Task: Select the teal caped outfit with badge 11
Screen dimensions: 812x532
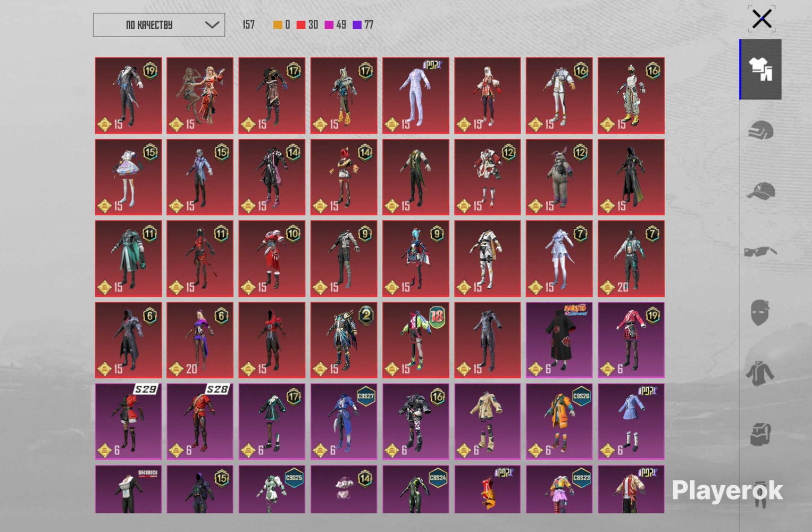Action: coord(128,259)
